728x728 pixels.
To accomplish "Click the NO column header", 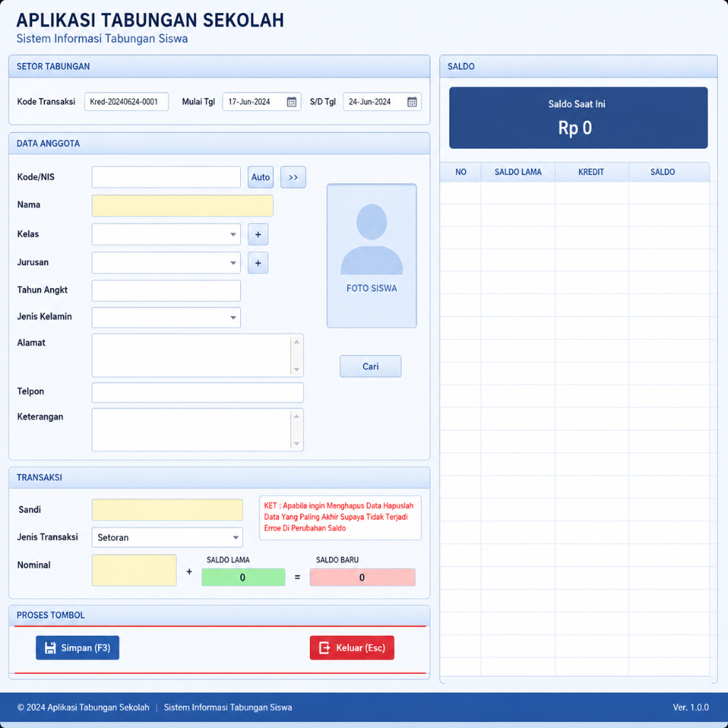I will coord(461,172).
